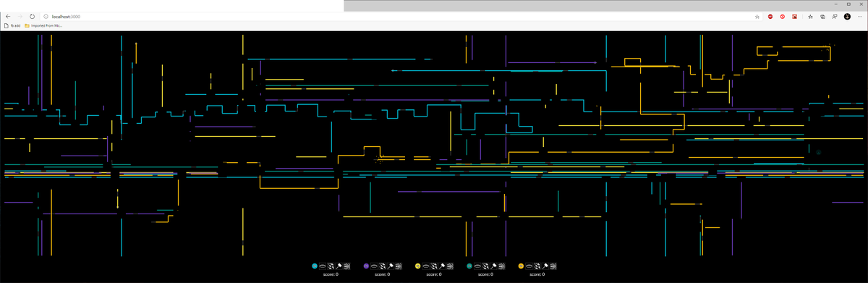
Task: Open the 'Imported From Mic...' bookmarks folder
Action: 43,25
